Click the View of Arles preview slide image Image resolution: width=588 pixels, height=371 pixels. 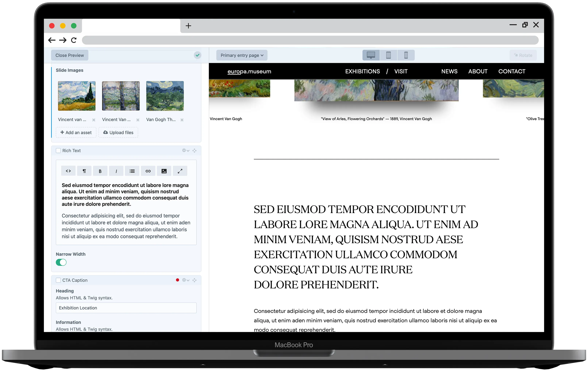(x=376, y=90)
